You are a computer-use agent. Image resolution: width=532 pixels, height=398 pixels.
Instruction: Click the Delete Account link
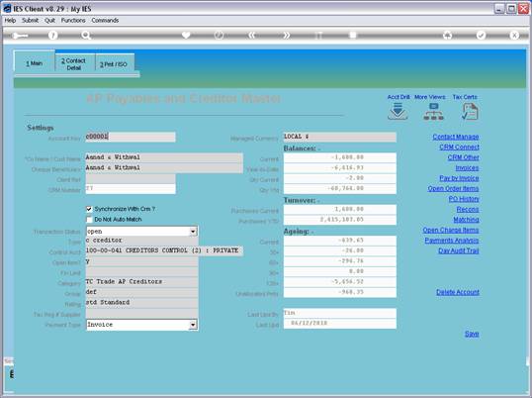458,292
